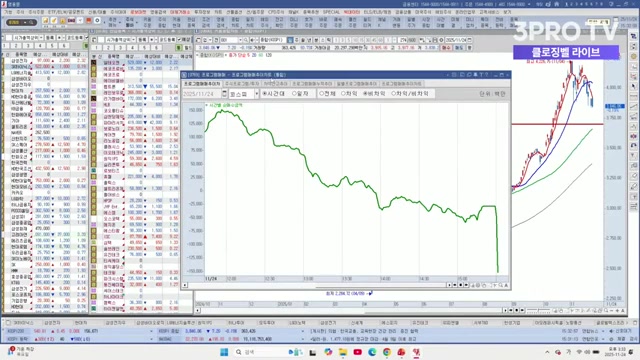Open the 고객서비스 menu

[489, 12]
